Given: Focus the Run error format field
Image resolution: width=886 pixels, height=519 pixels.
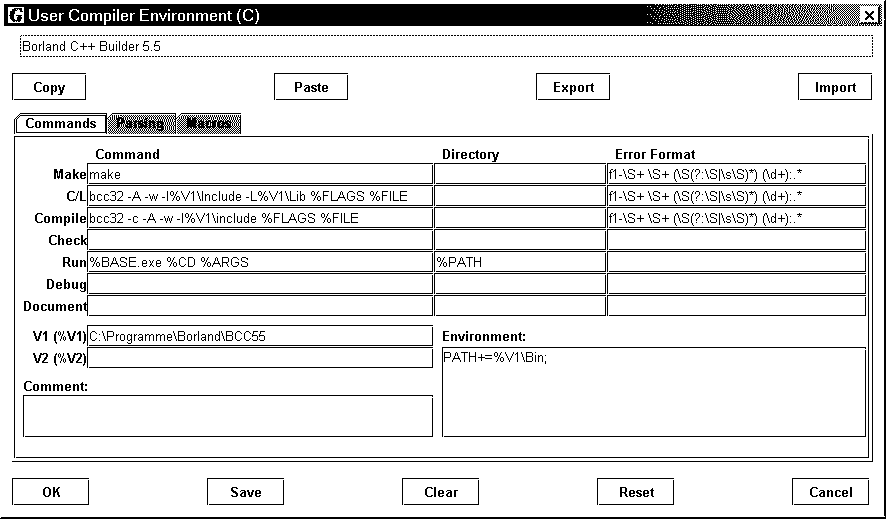Looking at the screenshot, I should pyautogui.click(x=737, y=262).
